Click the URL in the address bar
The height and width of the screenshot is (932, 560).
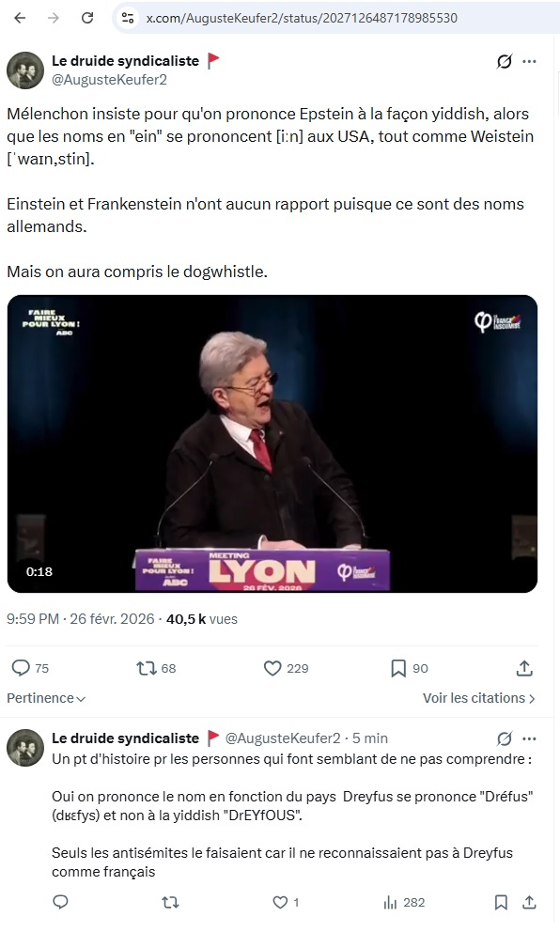point(302,18)
